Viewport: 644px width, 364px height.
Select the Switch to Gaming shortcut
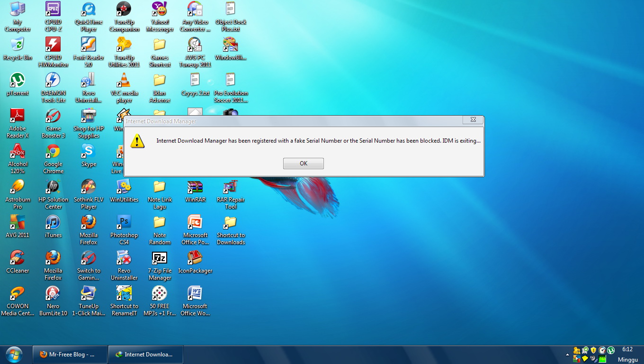89,265
